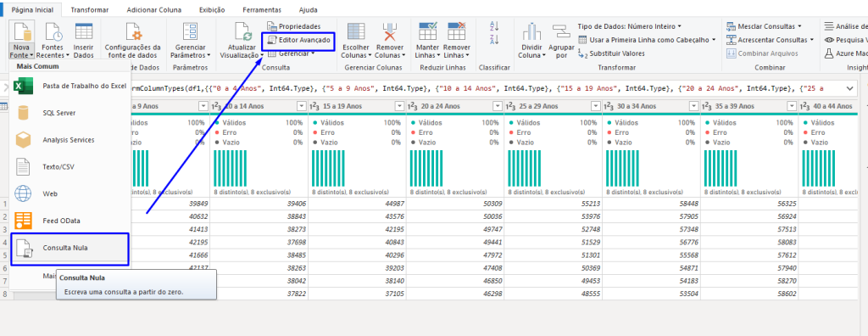
Task: Select cell value 56325
Action: 786,204
